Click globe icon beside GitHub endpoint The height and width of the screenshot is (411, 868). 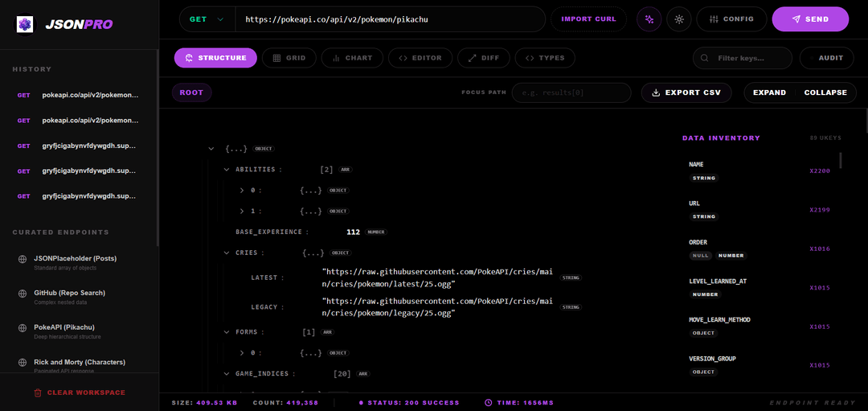point(23,293)
